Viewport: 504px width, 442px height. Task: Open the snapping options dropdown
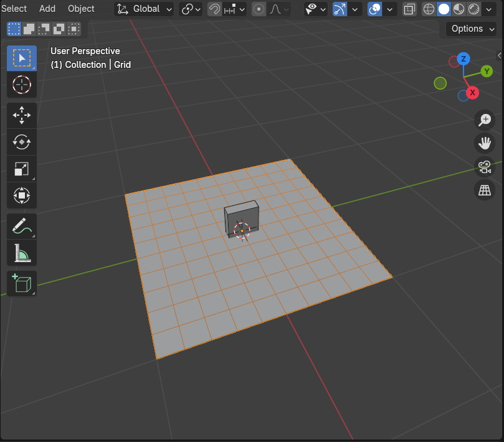(234, 9)
